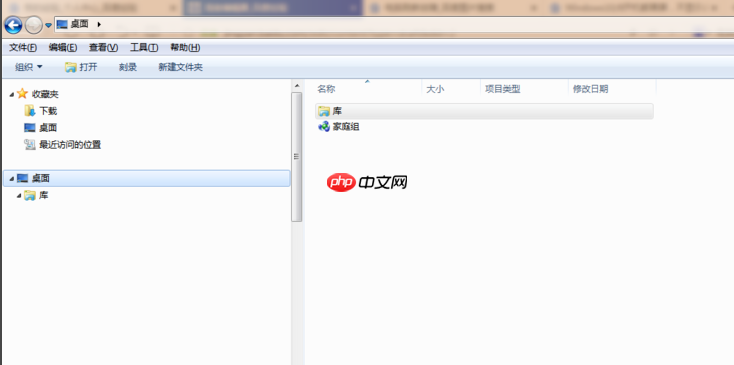Click the 收藏夹 star icon
Screen dimensions: 734x365
[x=22, y=94]
